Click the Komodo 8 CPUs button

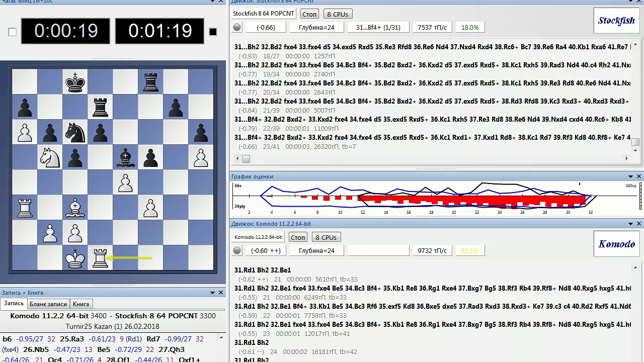click(x=326, y=237)
